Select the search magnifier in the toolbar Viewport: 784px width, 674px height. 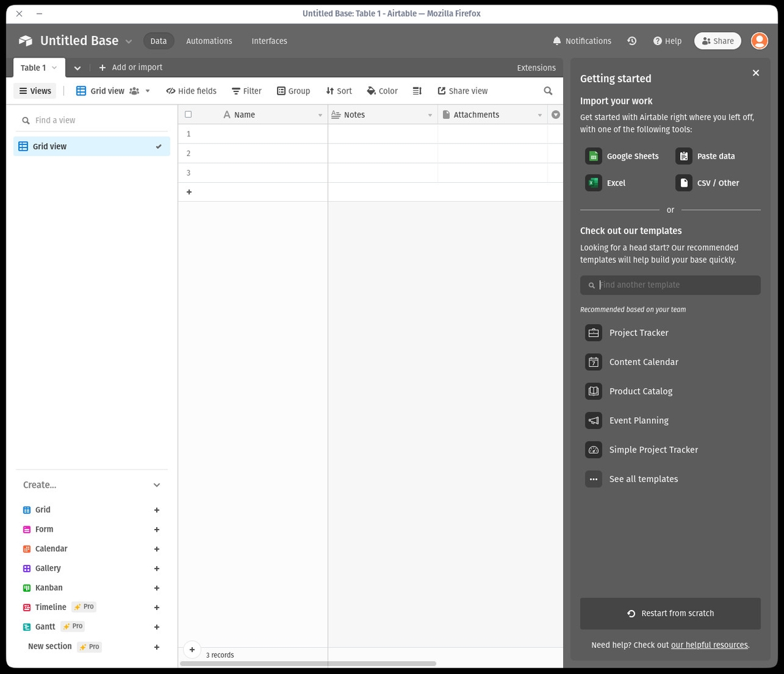547,91
